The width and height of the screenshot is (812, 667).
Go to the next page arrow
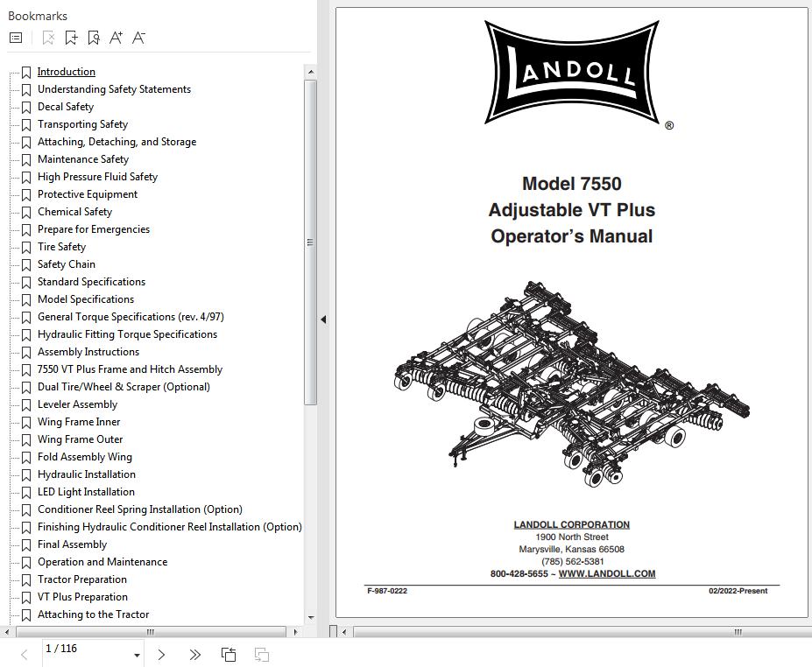[x=161, y=655]
